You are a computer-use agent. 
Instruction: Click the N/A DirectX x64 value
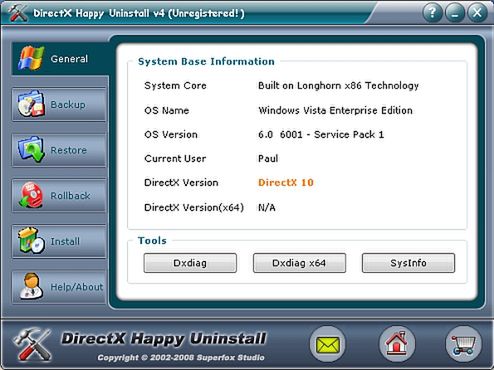coord(267,208)
